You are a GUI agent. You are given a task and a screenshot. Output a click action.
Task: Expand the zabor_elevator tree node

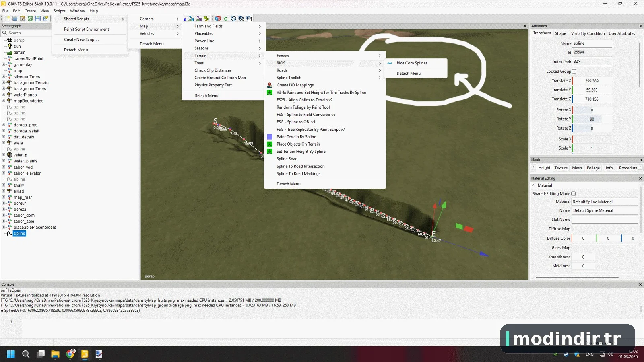4,173
